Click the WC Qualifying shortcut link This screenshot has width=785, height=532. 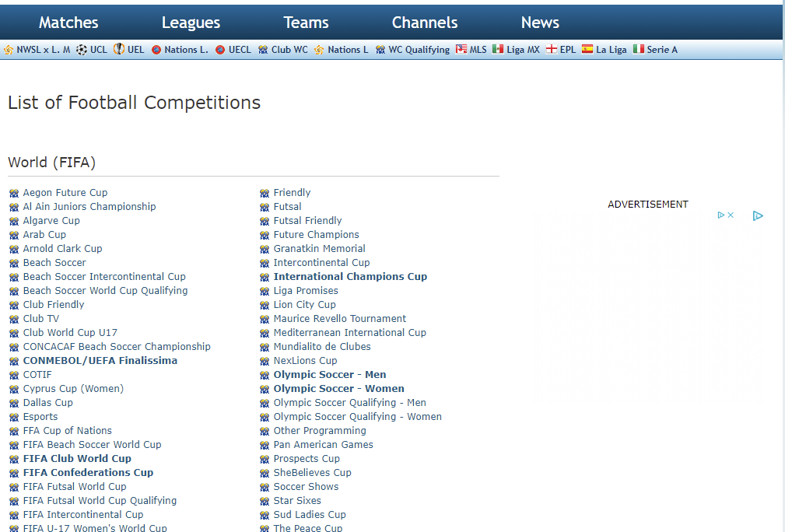(x=419, y=50)
